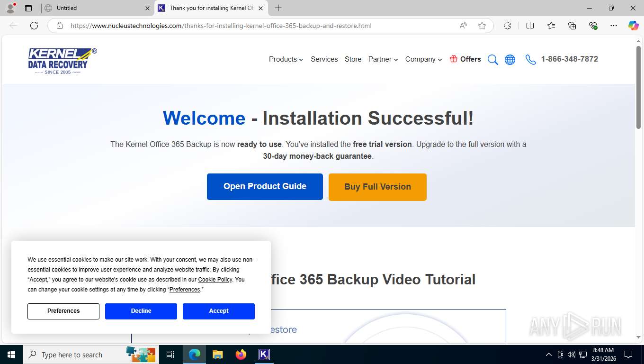Open the tab actions menu icon
This screenshot has height=364, width=644.
[28, 8]
